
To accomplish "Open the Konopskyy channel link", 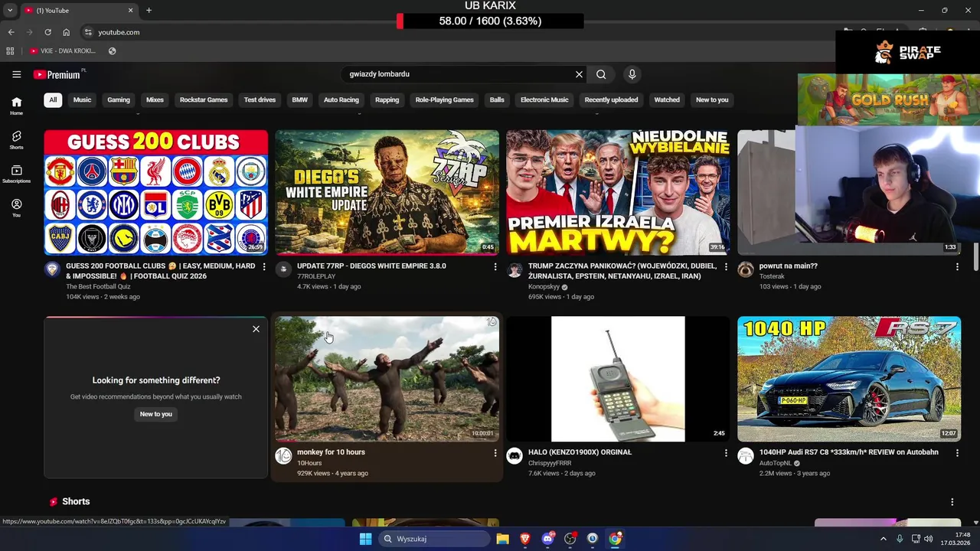I will [x=544, y=287].
